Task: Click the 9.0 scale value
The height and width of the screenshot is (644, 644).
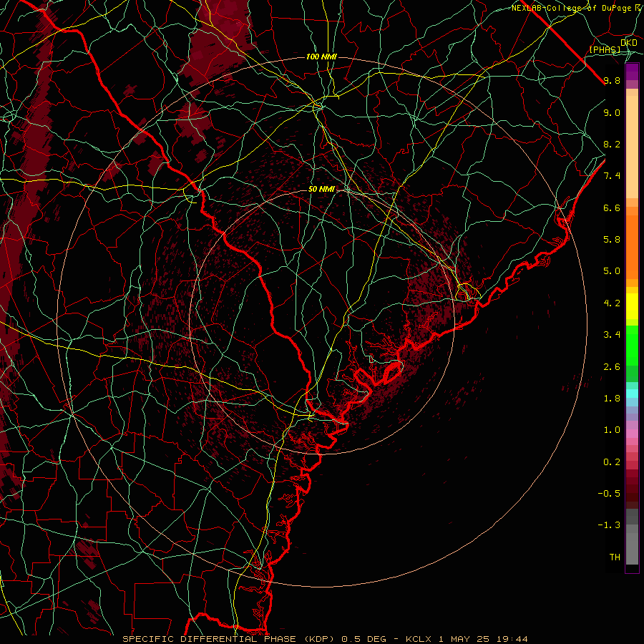Action: 612,112
